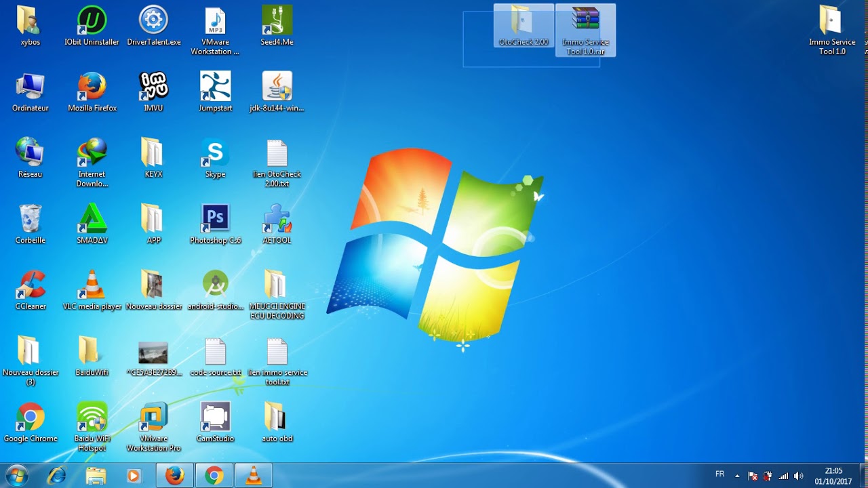
Task: Open network signal tray icon
Action: point(783,476)
